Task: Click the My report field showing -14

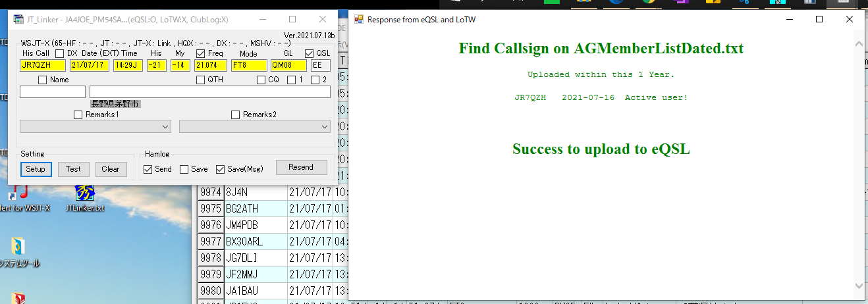Action: point(180,65)
